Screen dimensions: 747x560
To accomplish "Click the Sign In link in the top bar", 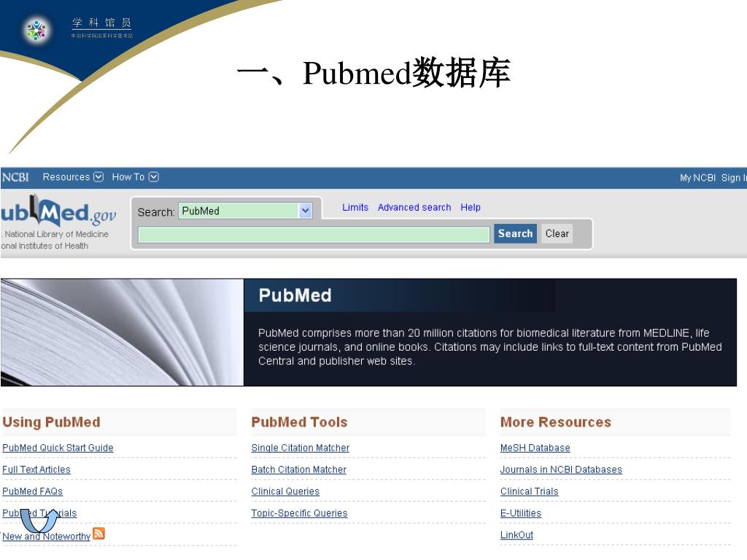I will [734, 178].
